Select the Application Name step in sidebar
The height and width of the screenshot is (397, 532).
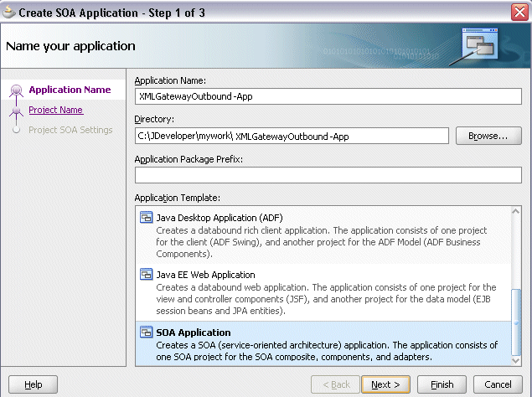(70, 90)
